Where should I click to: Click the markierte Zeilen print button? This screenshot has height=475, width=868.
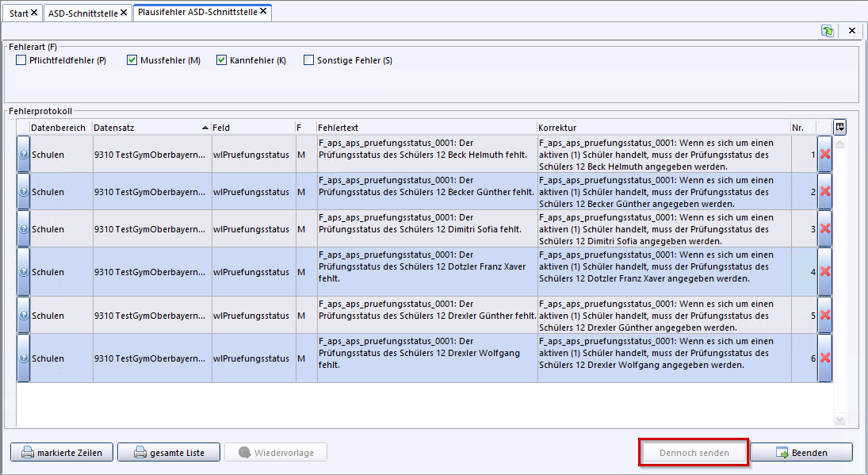coord(62,453)
